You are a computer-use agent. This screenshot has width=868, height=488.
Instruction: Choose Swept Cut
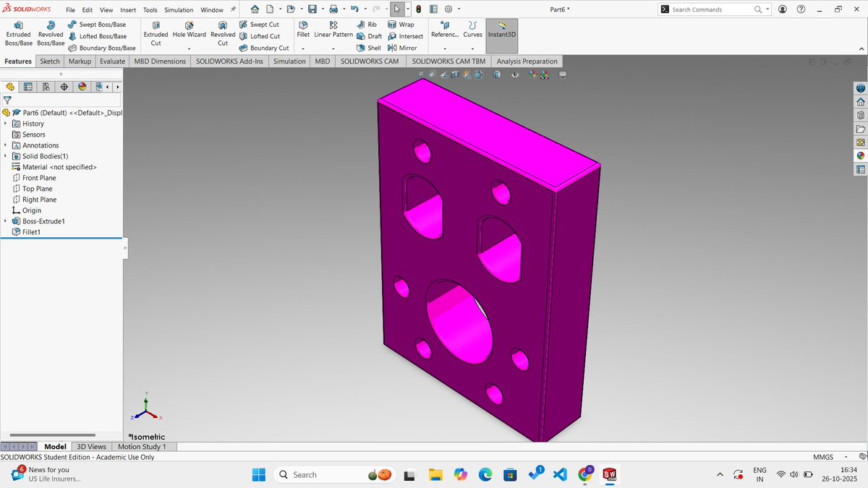(x=259, y=25)
